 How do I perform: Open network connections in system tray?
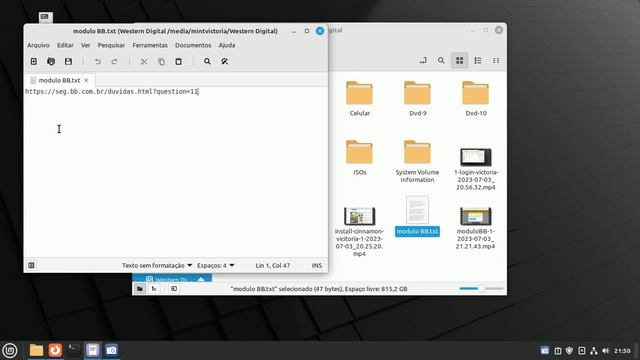point(594,351)
